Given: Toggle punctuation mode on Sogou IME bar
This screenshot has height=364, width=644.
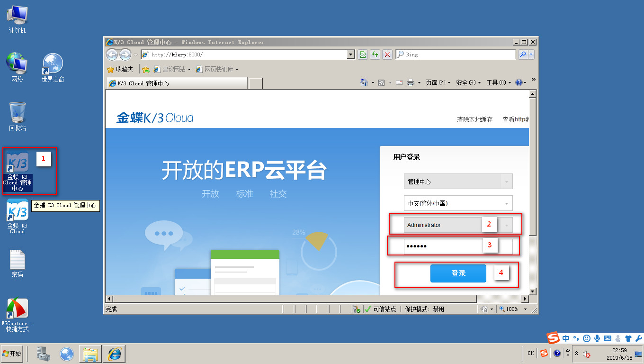Looking at the screenshot, I should pyautogui.click(x=576, y=338).
